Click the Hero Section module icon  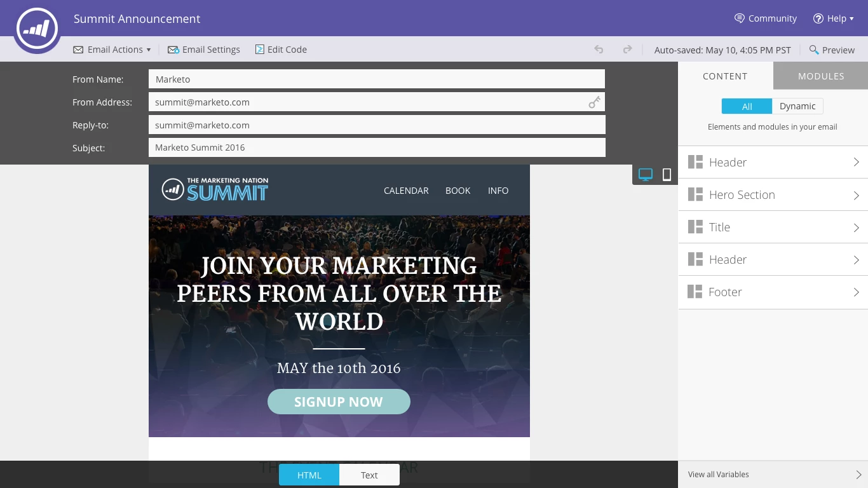[x=695, y=194]
